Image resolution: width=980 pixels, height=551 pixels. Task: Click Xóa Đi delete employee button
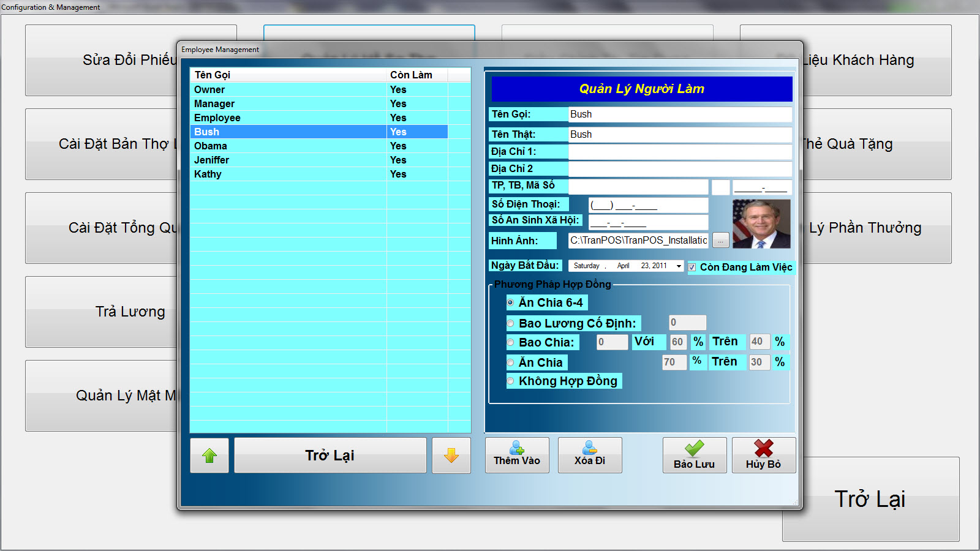click(590, 455)
